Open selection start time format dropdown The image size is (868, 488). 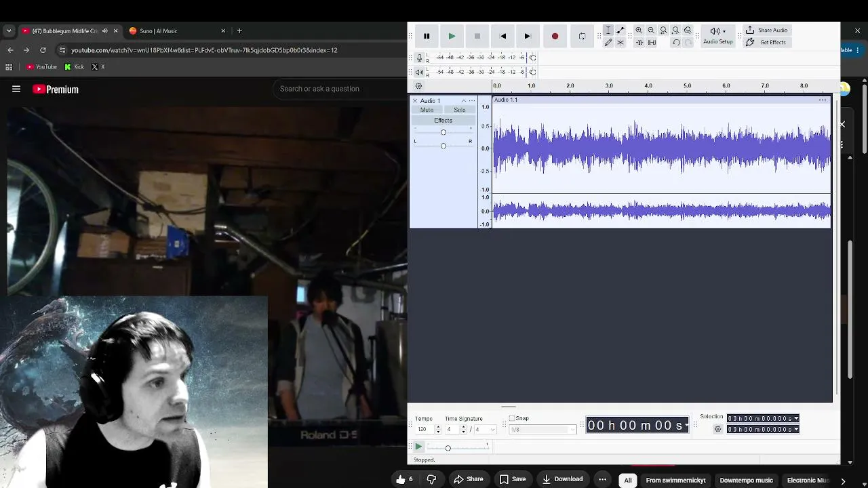point(796,419)
